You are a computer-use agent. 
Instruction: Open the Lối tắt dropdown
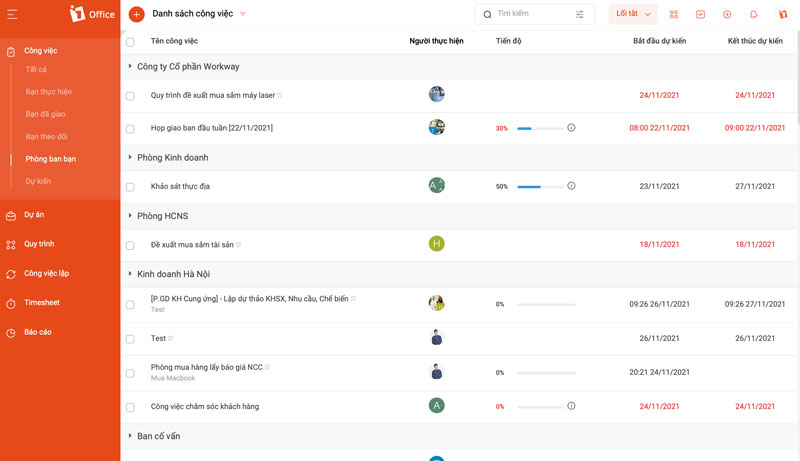pyautogui.click(x=633, y=14)
